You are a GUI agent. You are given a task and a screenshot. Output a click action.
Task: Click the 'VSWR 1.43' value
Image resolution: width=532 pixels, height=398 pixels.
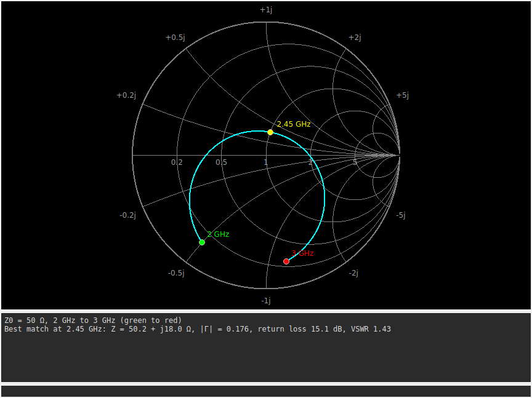(371, 329)
